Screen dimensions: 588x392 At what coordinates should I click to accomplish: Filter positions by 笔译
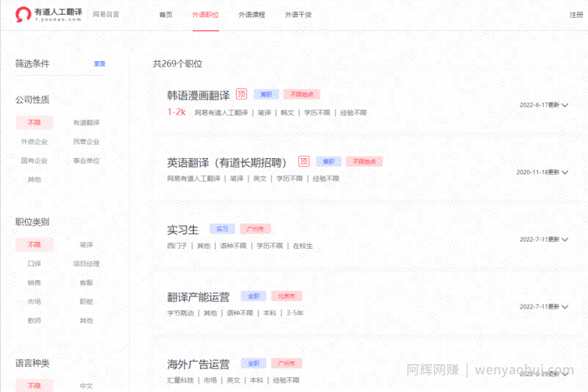[86, 245]
